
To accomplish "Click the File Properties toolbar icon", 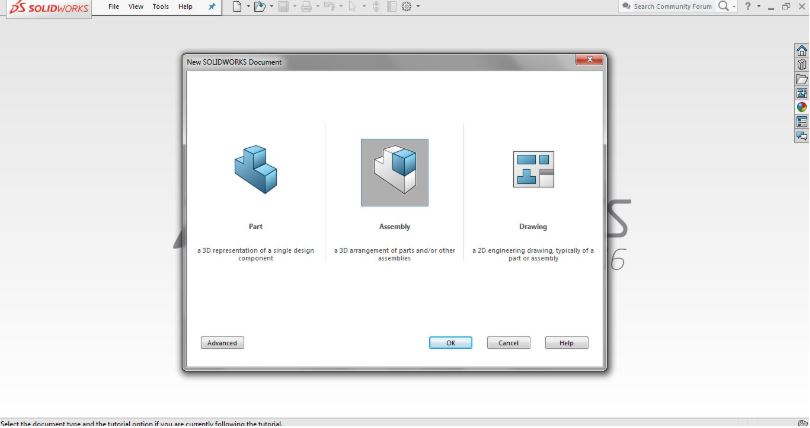I will click(x=392, y=7).
